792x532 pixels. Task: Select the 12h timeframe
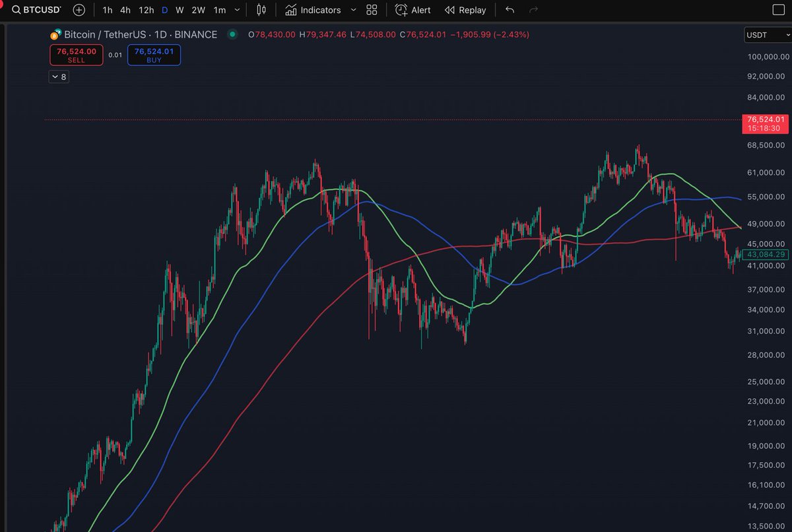(147, 10)
